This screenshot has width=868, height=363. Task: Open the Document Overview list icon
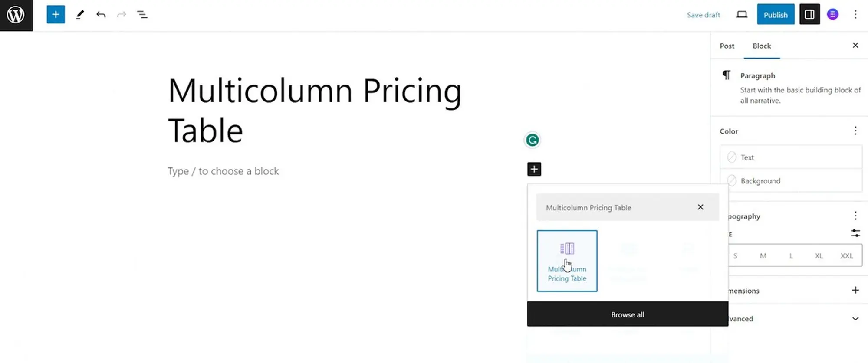coord(142,15)
